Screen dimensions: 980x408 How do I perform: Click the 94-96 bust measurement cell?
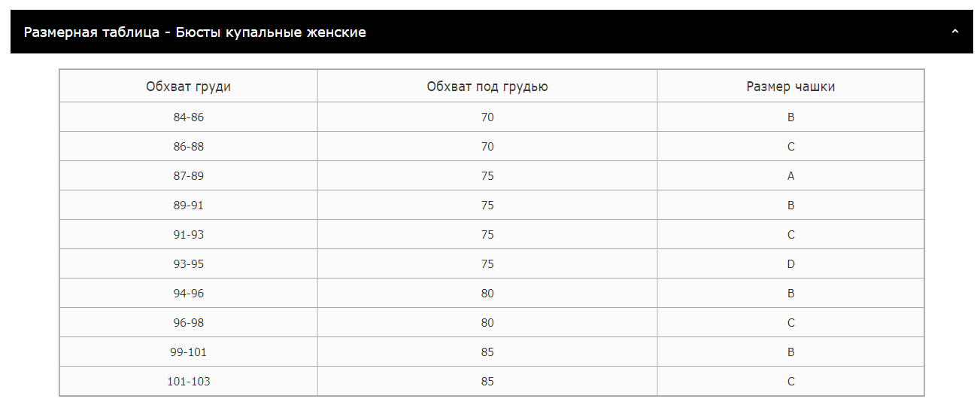coord(188,294)
